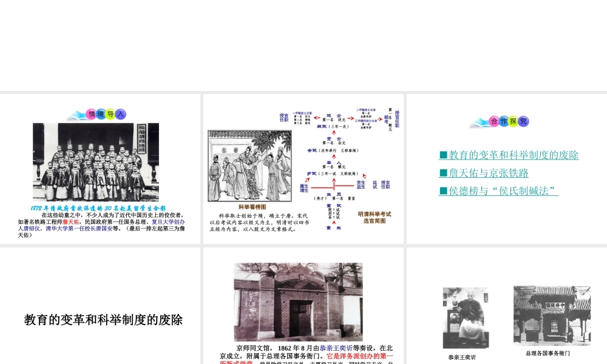Click caption 总理各国事务衙门

click(548, 353)
